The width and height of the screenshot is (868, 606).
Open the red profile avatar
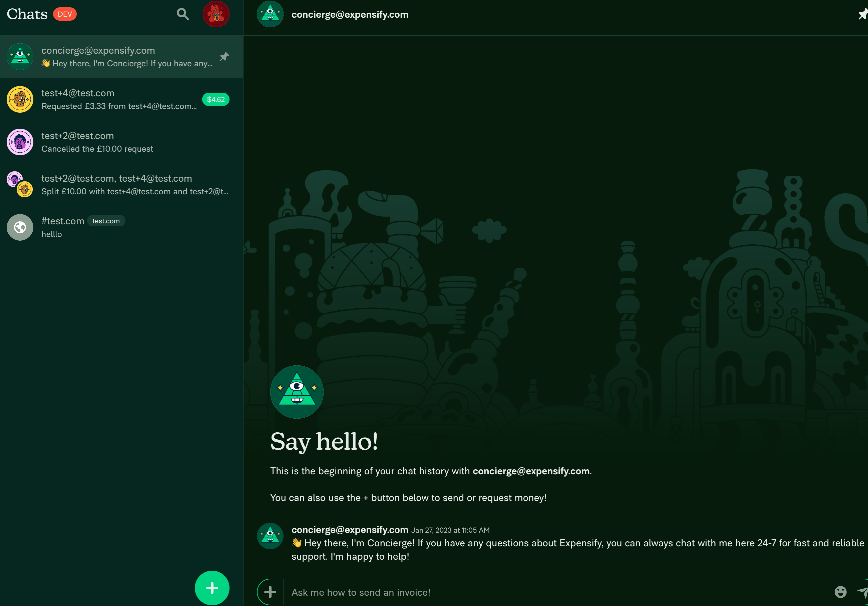(216, 14)
